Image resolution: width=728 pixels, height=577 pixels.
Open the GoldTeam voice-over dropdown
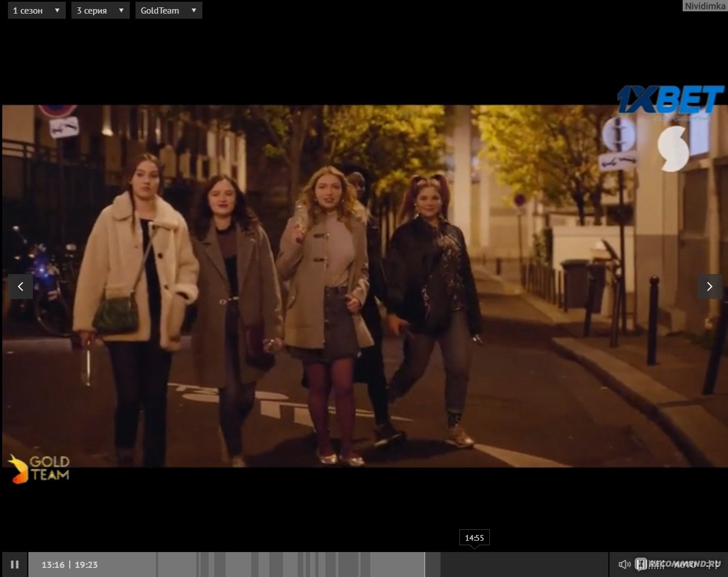coord(168,10)
